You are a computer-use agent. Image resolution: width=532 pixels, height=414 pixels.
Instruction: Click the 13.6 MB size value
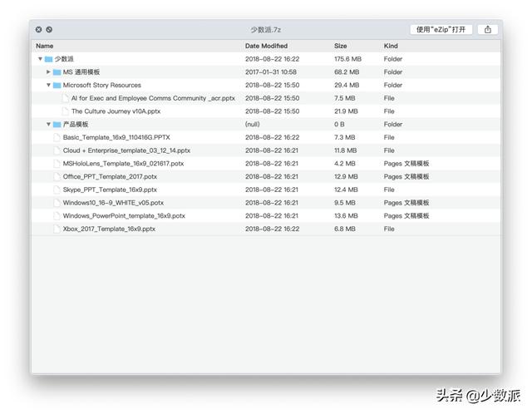pyautogui.click(x=346, y=216)
